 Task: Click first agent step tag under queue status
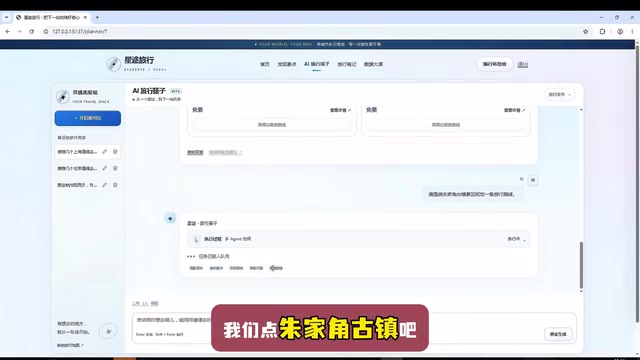(x=196, y=268)
